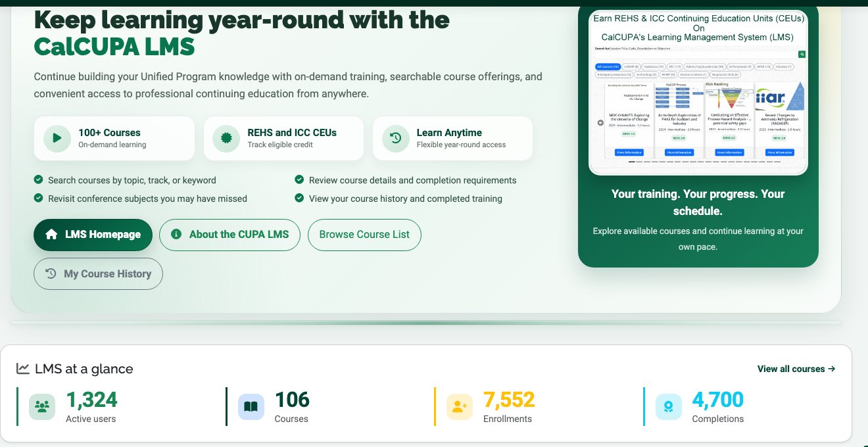Click the 7,552 enrollments count

[x=509, y=399]
